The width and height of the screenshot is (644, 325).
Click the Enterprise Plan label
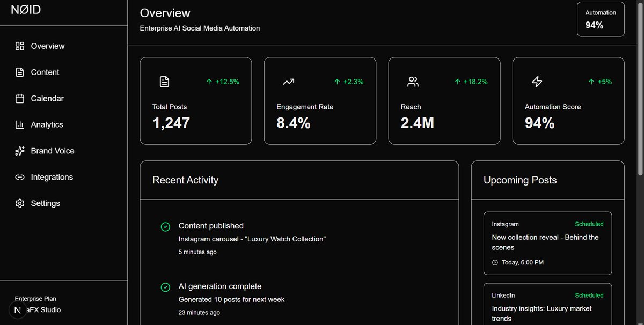(35, 299)
